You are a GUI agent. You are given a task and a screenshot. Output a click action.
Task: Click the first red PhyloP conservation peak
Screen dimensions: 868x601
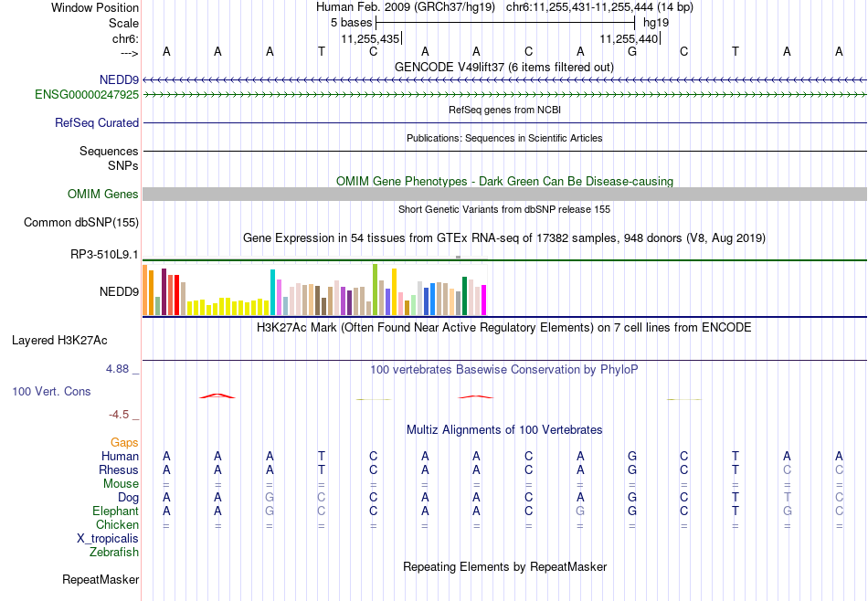tap(217, 395)
